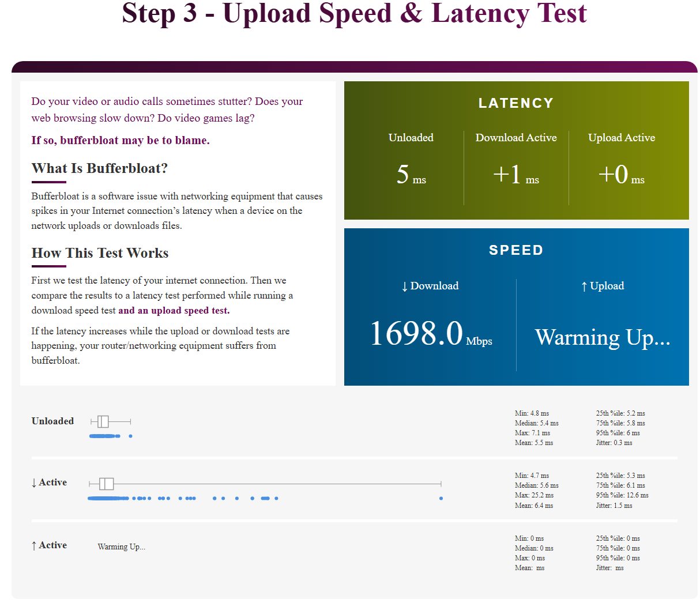
Task: Click the Download Active +1 ms value
Action: (516, 174)
